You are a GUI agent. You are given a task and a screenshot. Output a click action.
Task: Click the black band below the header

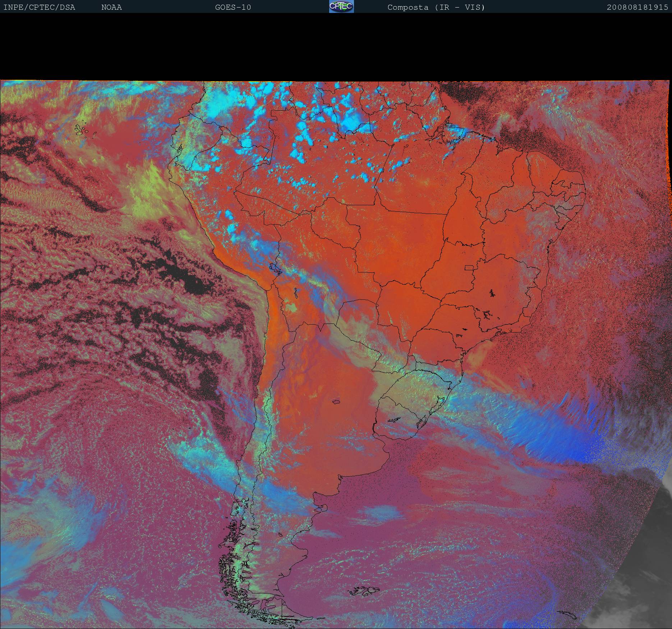click(336, 47)
